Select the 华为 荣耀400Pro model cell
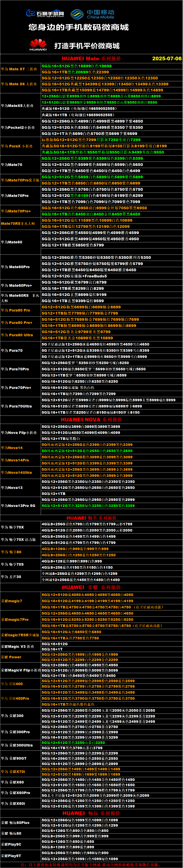183x868 pixels. pos(21,698)
